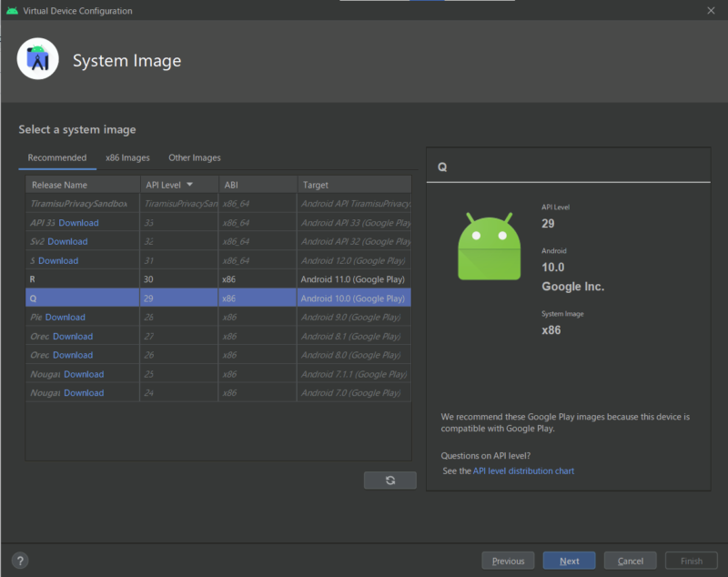
Task: Click the Android icon in title bar
Action: click(x=12, y=11)
